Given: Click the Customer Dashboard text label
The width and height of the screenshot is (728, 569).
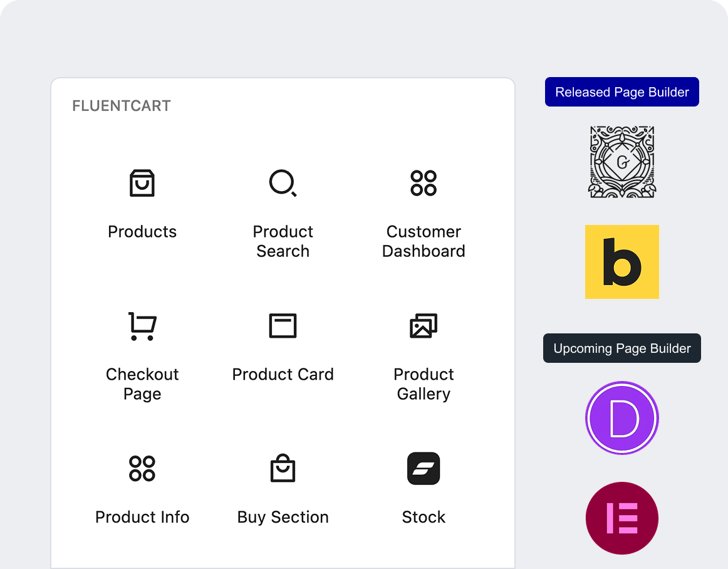Looking at the screenshot, I should 424,241.
